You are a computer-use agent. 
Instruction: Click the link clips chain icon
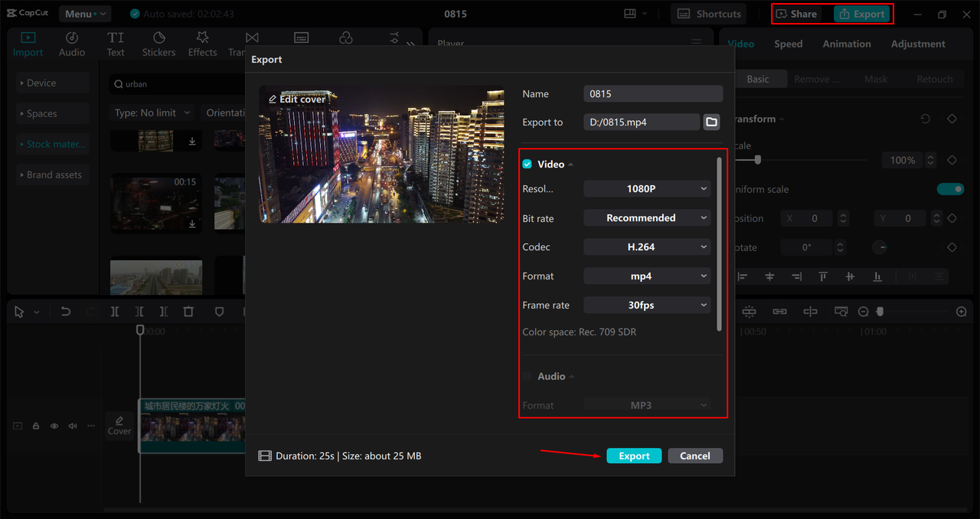click(x=779, y=312)
